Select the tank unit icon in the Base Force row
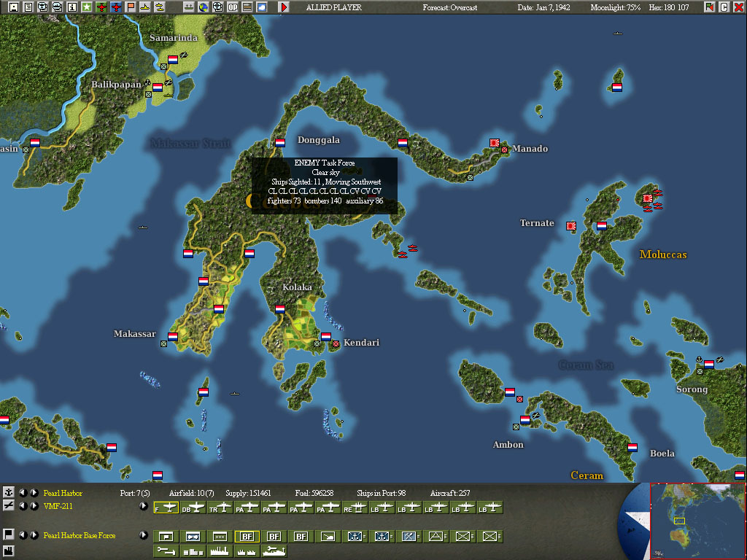Image resolution: width=747 pixels, height=560 pixels. (328, 536)
